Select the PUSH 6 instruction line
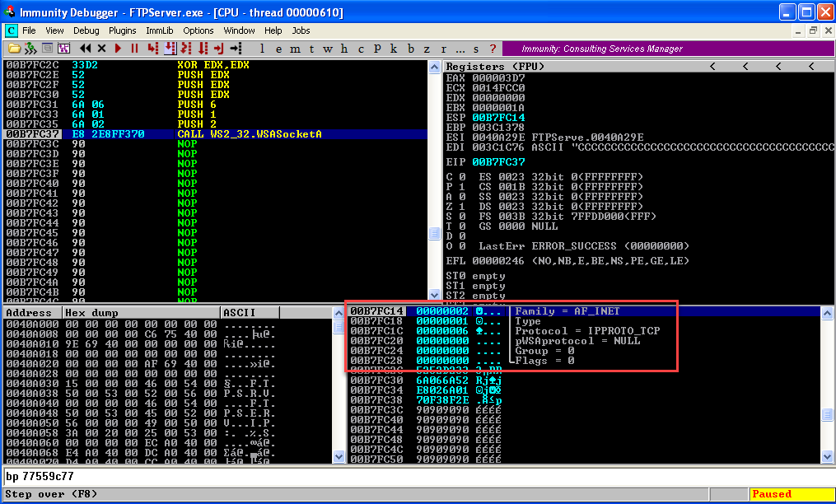The image size is (836, 504). [x=216, y=105]
